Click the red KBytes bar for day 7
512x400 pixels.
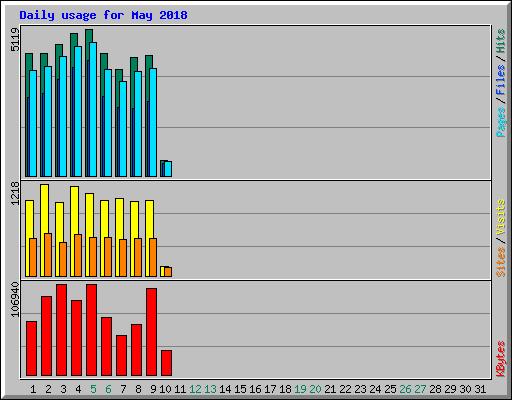[x=121, y=356]
